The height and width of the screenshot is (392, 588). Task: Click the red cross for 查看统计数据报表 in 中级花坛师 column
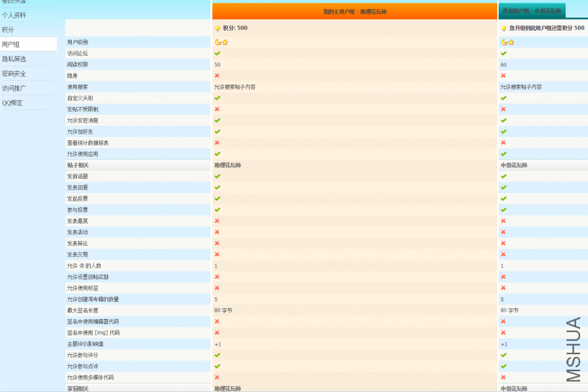click(503, 143)
